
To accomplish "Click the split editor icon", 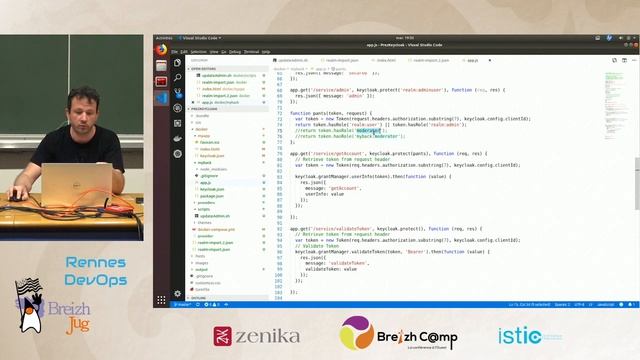I will pyautogui.click(x=624, y=60).
